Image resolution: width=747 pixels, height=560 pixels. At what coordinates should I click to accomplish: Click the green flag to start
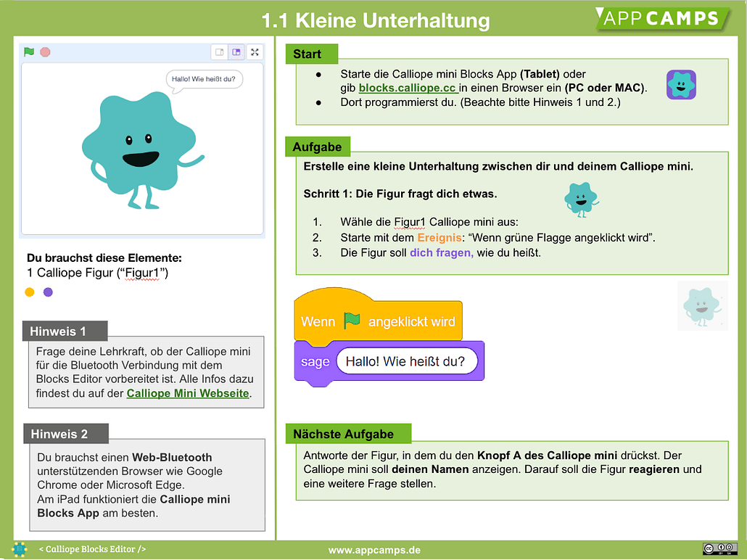pyautogui.click(x=28, y=52)
